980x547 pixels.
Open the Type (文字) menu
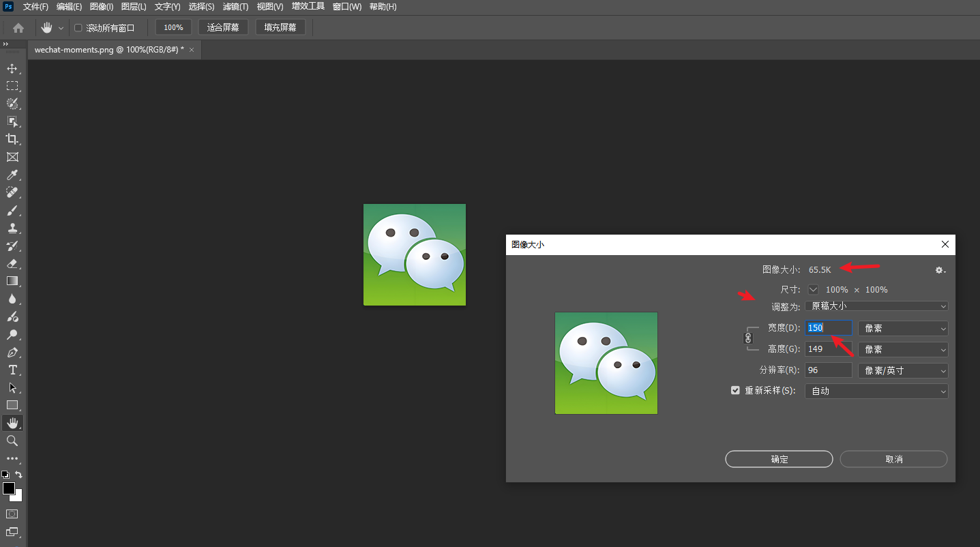point(168,7)
